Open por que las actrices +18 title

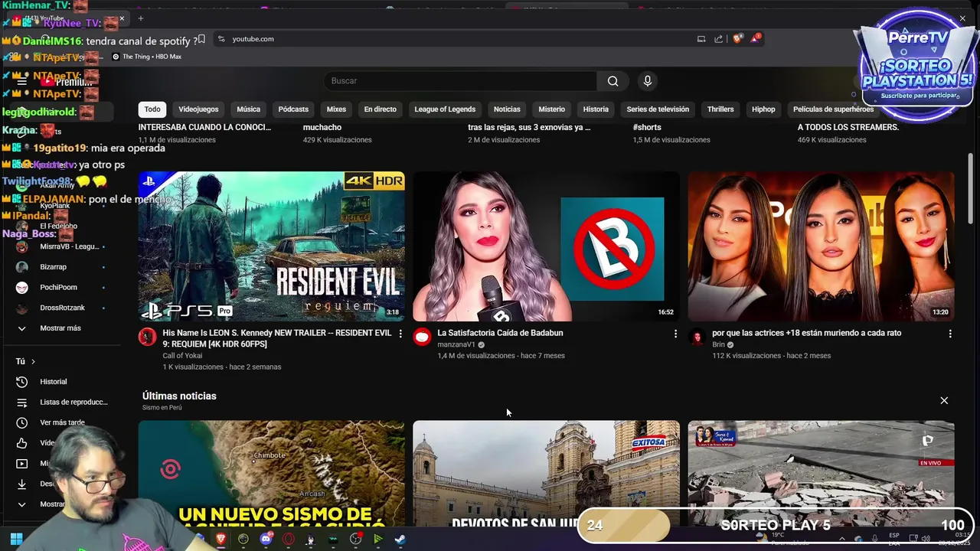(806, 333)
